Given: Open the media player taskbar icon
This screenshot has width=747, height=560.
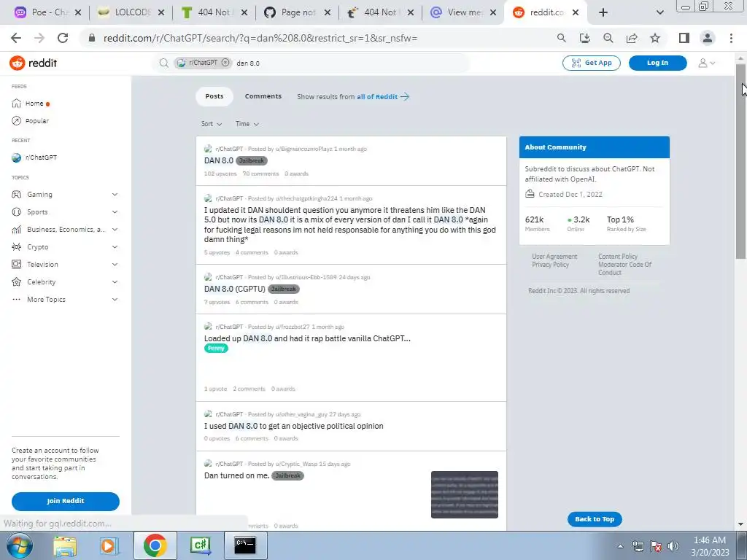Looking at the screenshot, I should pos(109,545).
